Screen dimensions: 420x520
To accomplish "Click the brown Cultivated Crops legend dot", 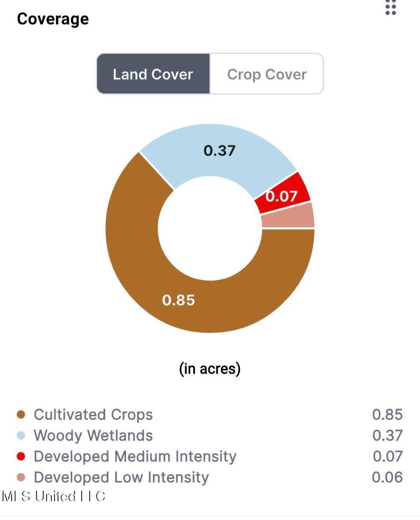I will (21, 415).
